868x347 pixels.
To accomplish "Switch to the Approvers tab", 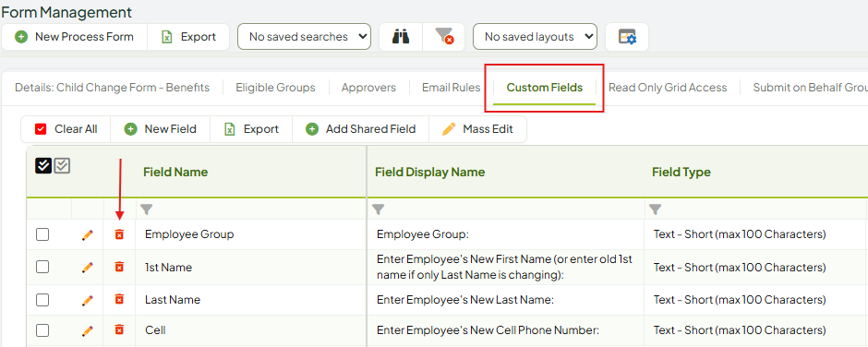I will (368, 88).
